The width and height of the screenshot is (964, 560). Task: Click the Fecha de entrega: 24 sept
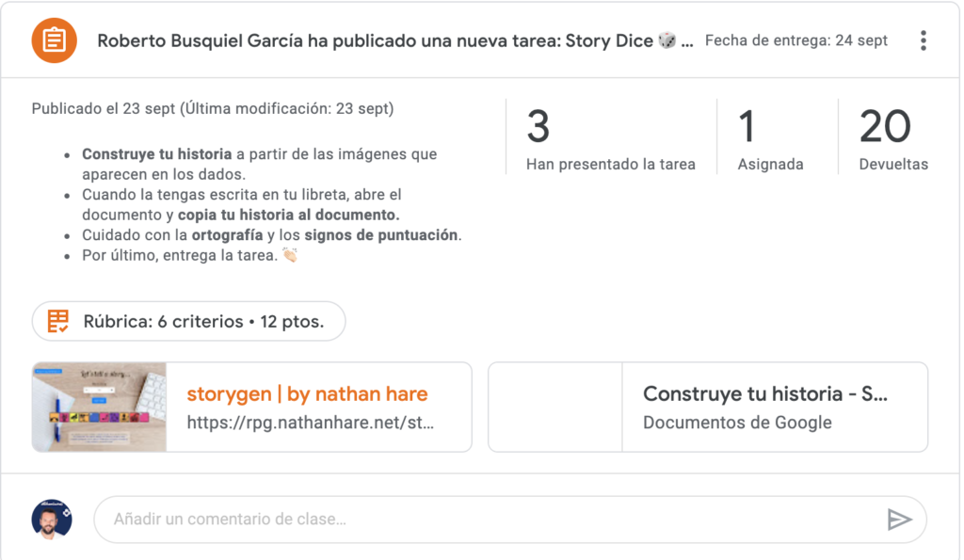(x=795, y=40)
